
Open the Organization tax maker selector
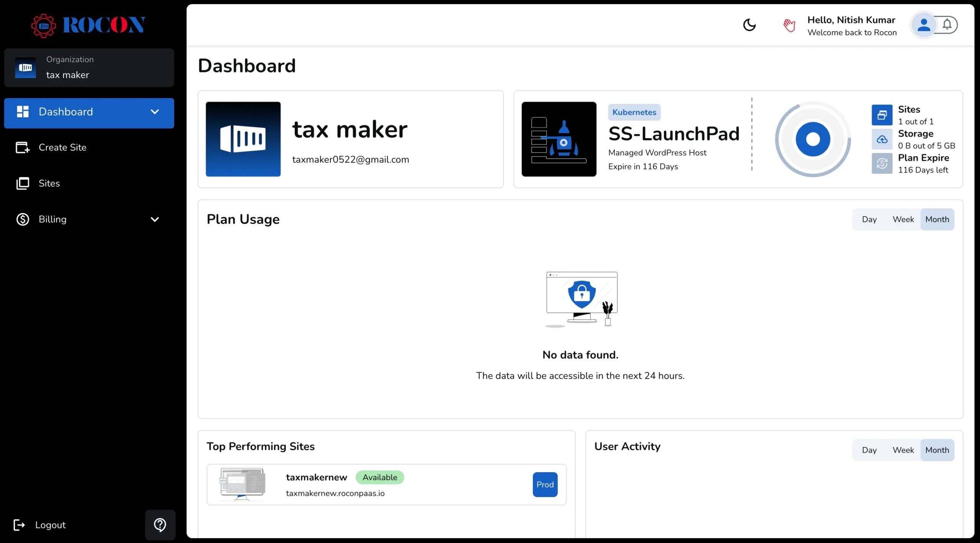[89, 68]
